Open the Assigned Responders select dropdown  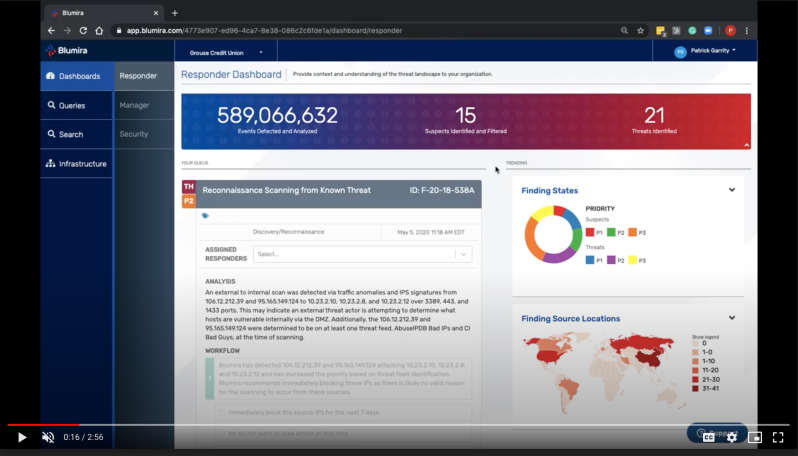pos(361,254)
